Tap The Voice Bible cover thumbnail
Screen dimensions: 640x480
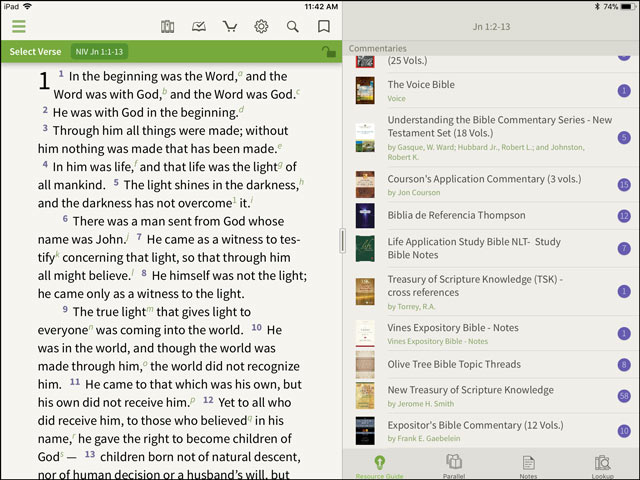point(365,90)
